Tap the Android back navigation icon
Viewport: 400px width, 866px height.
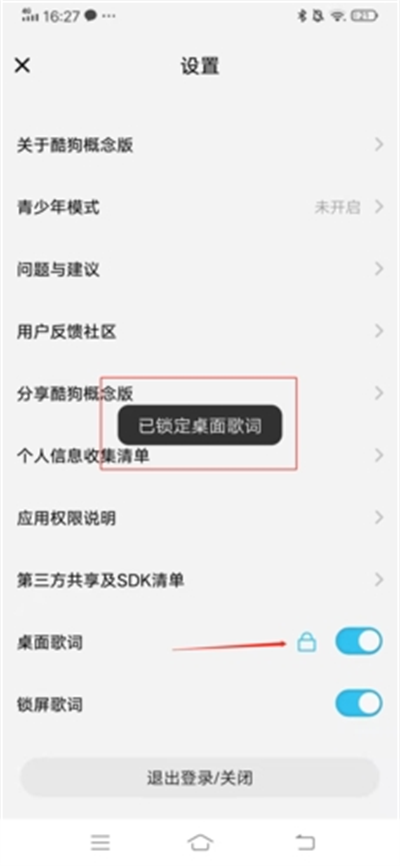coord(305,842)
